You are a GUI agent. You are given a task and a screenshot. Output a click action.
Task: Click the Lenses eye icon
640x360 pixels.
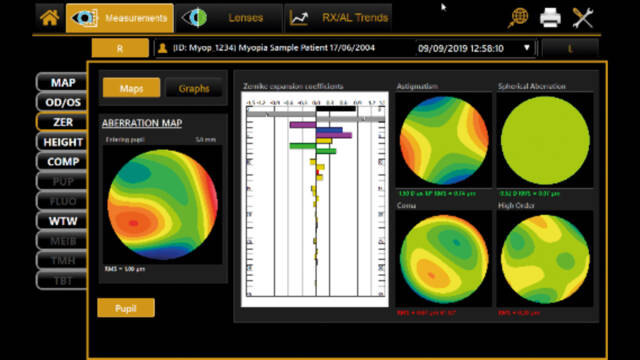(195, 18)
